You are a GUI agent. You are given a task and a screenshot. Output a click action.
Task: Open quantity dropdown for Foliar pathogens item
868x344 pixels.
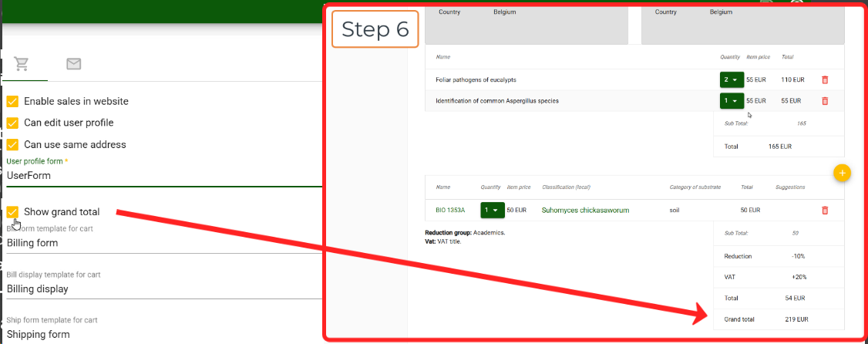click(x=730, y=79)
